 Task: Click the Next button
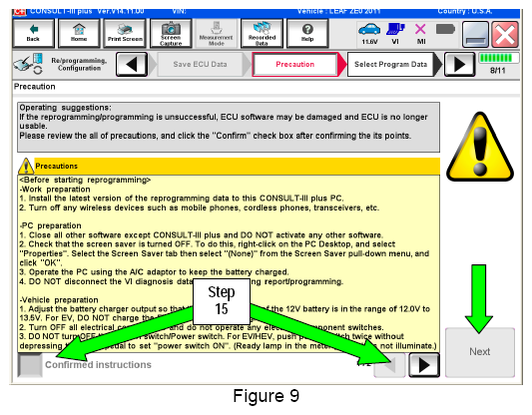pyautogui.click(x=480, y=352)
